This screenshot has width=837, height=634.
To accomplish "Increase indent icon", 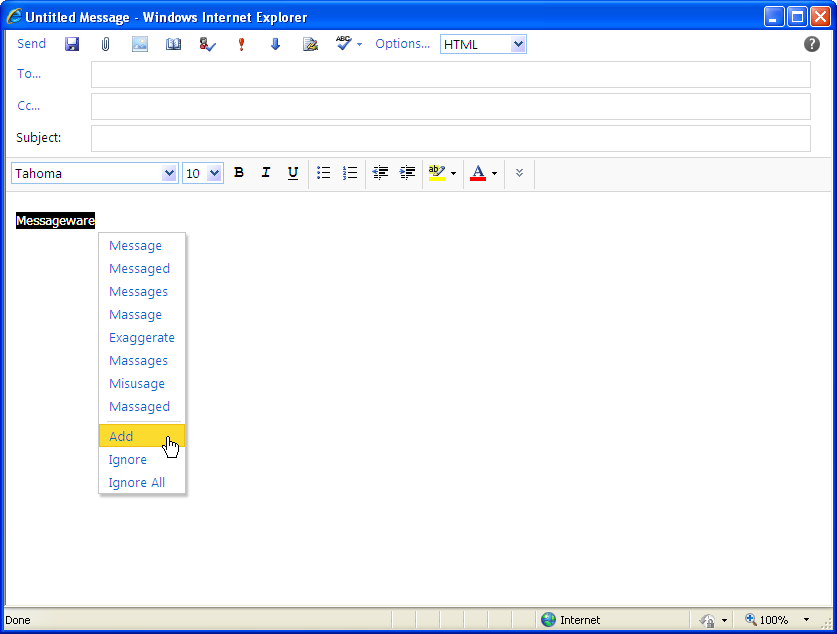I will point(407,173).
